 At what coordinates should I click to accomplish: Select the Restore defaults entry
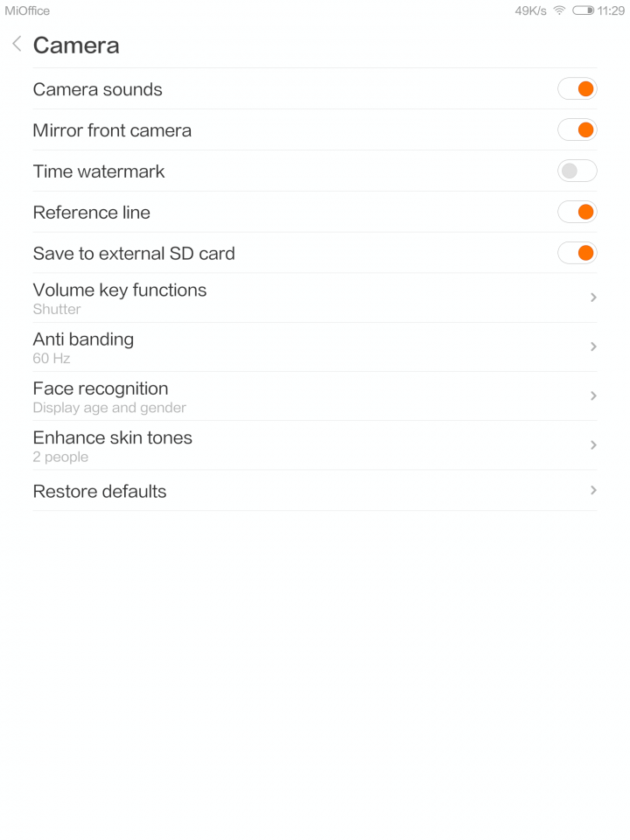point(315,491)
